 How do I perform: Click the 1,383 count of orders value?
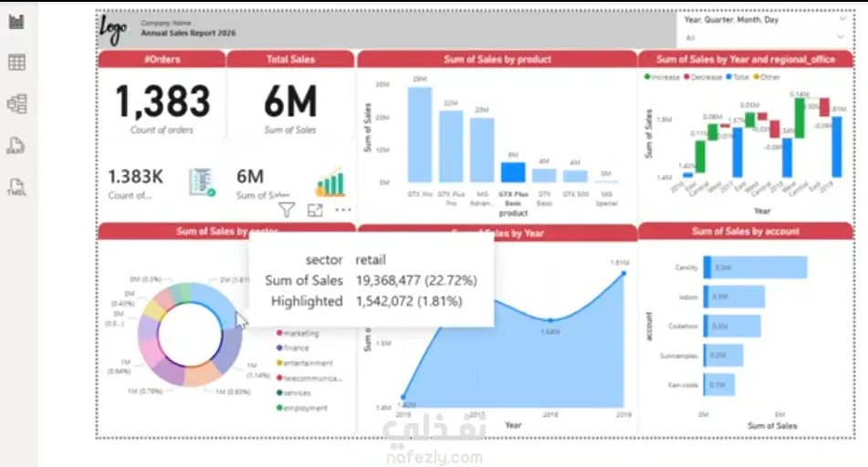pos(162,102)
